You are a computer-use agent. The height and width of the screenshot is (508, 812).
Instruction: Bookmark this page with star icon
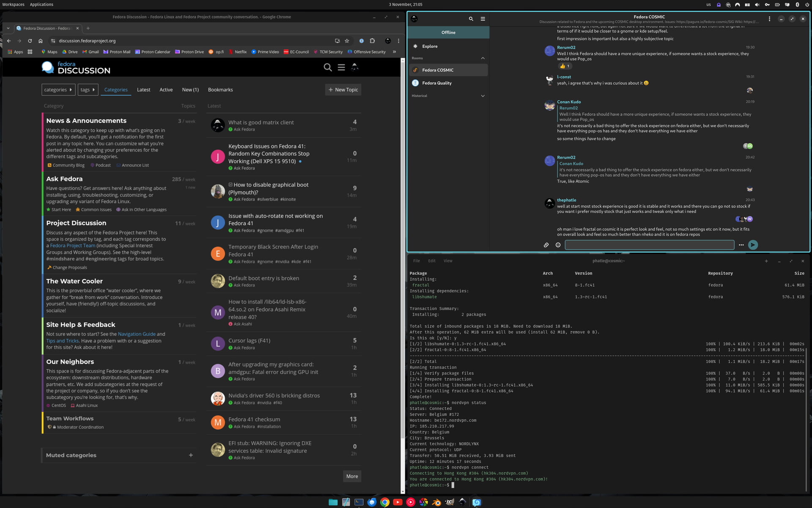tap(347, 41)
